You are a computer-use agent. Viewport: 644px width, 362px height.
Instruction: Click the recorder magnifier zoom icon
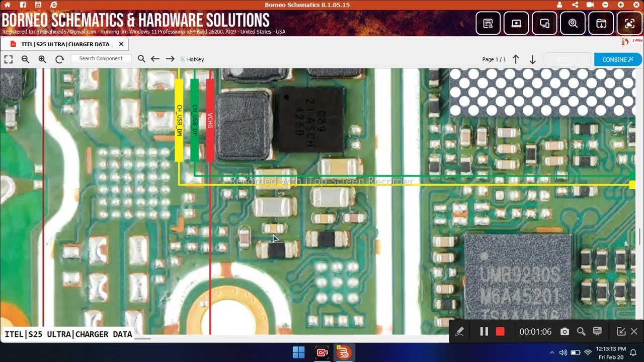click(581, 331)
